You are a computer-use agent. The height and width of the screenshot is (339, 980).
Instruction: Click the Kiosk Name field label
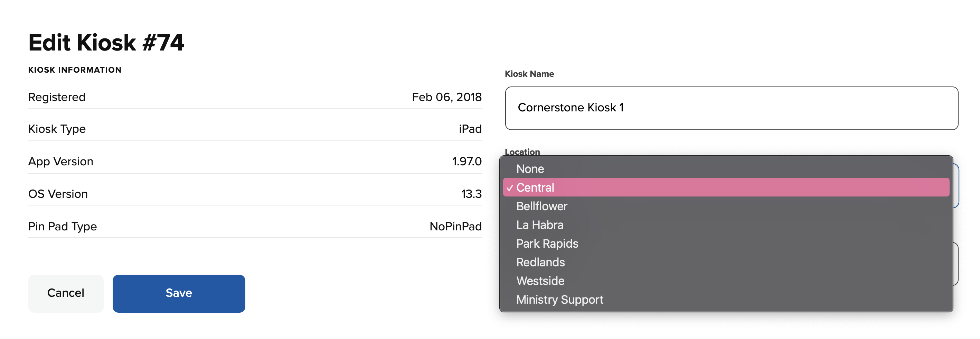tap(529, 74)
